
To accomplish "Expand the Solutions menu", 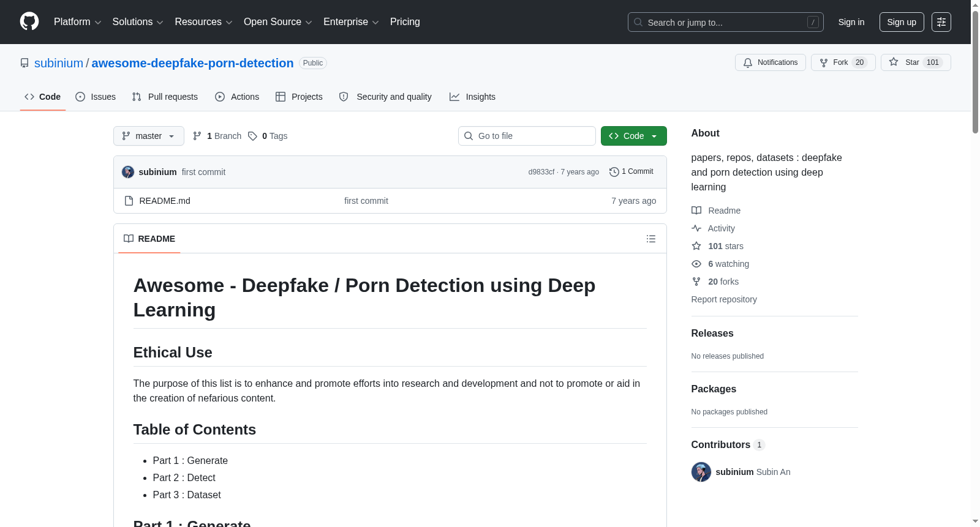I will coord(138,22).
